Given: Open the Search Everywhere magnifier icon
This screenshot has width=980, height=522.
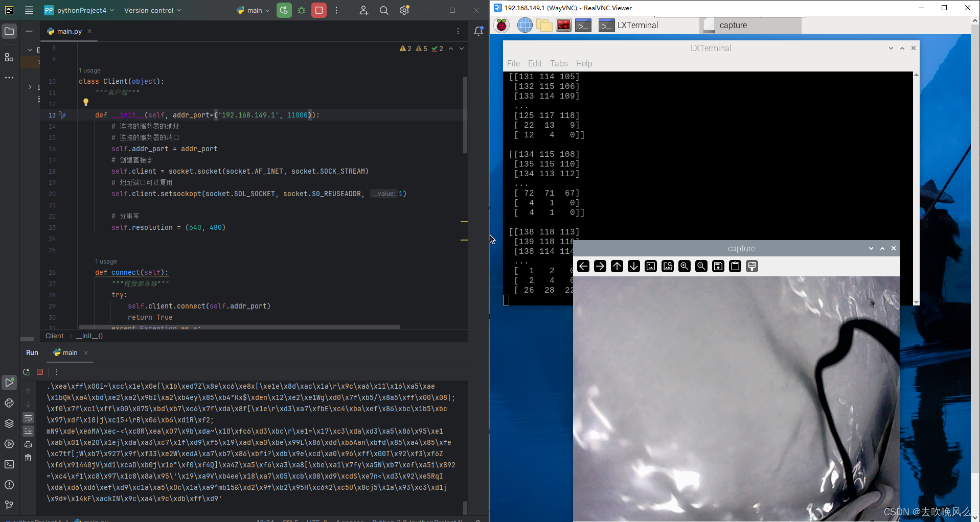Looking at the screenshot, I should [384, 10].
